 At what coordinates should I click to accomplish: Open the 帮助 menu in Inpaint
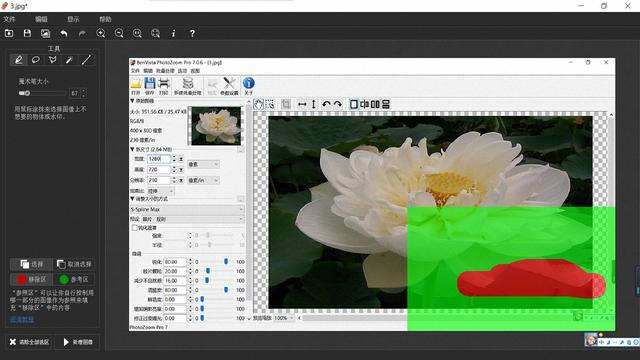point(105,19)
